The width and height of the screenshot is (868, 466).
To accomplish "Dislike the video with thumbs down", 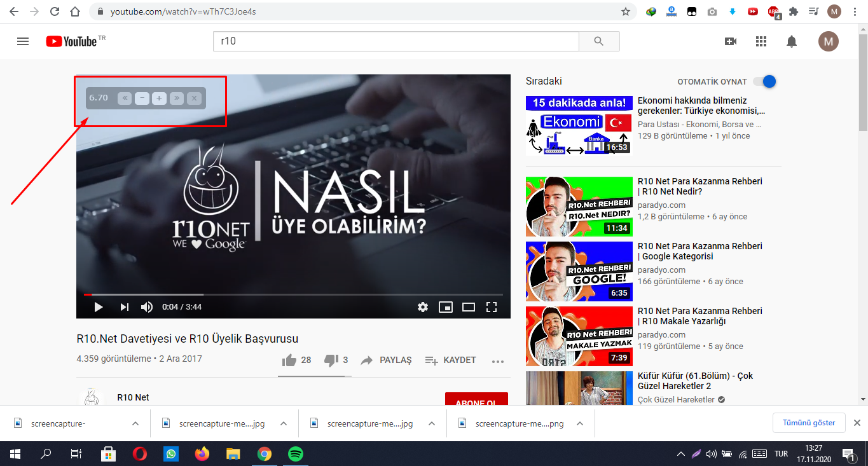I will point(331,360).
